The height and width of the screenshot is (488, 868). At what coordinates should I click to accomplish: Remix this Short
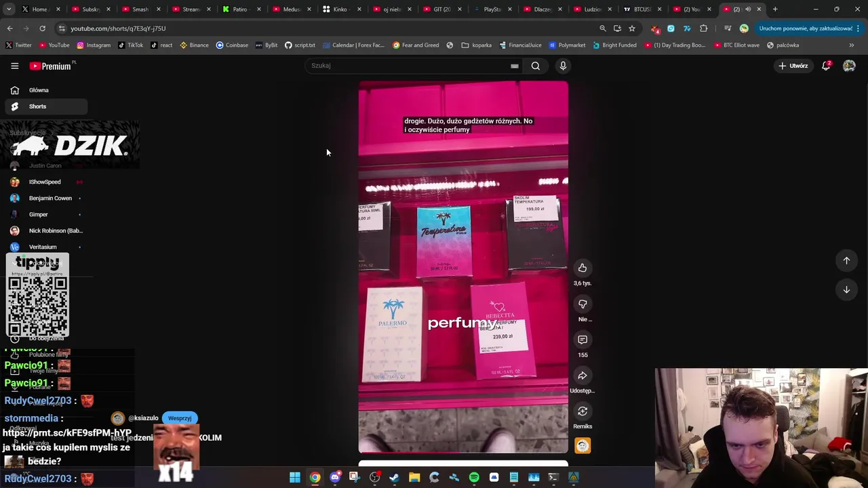[583, 411]
